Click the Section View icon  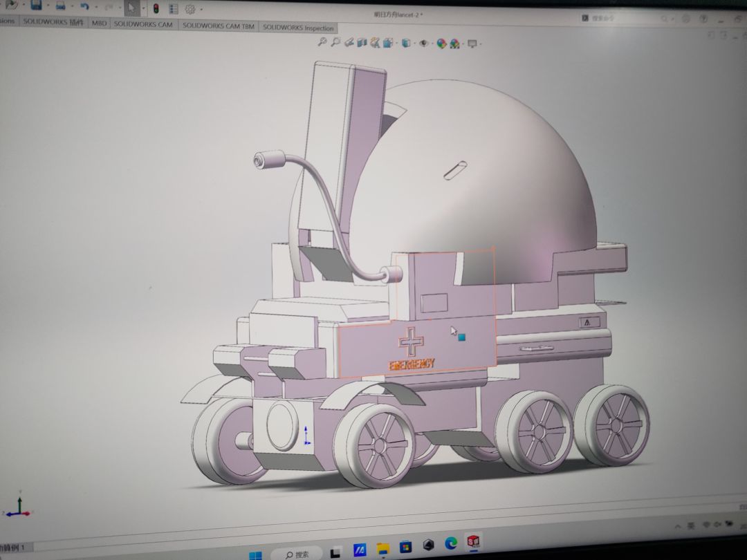point(362,43)
